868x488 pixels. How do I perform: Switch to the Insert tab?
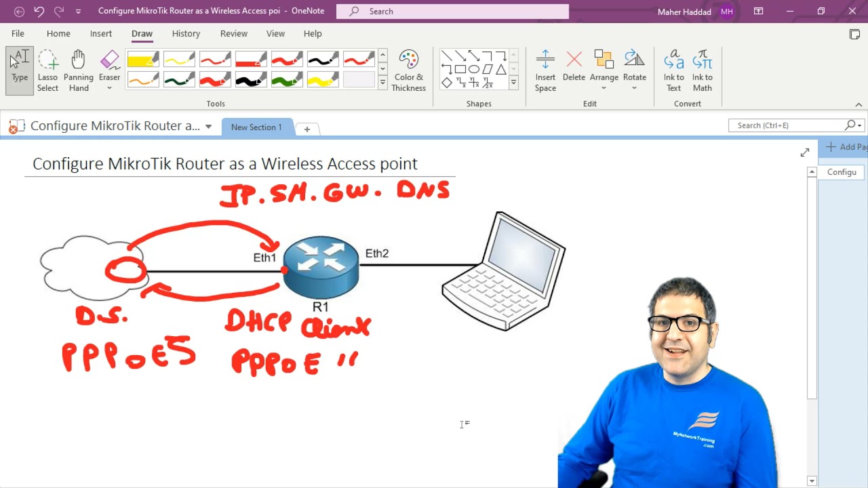click(101, 34)
